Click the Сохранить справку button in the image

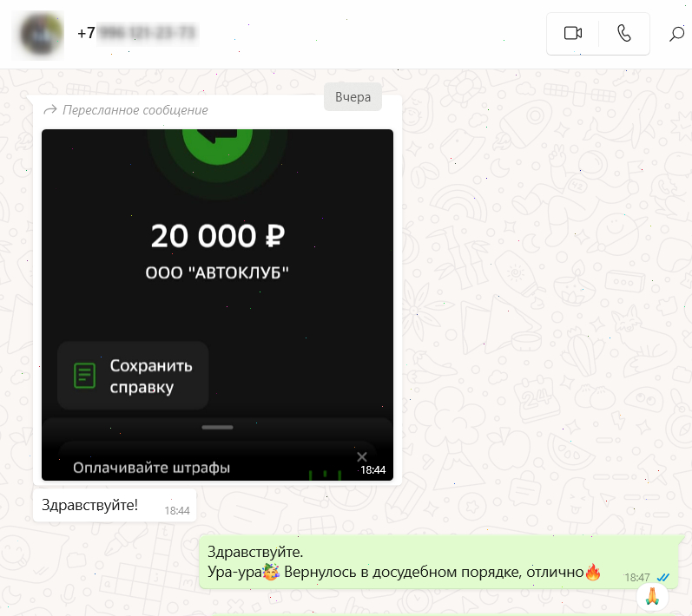point(133,376)
